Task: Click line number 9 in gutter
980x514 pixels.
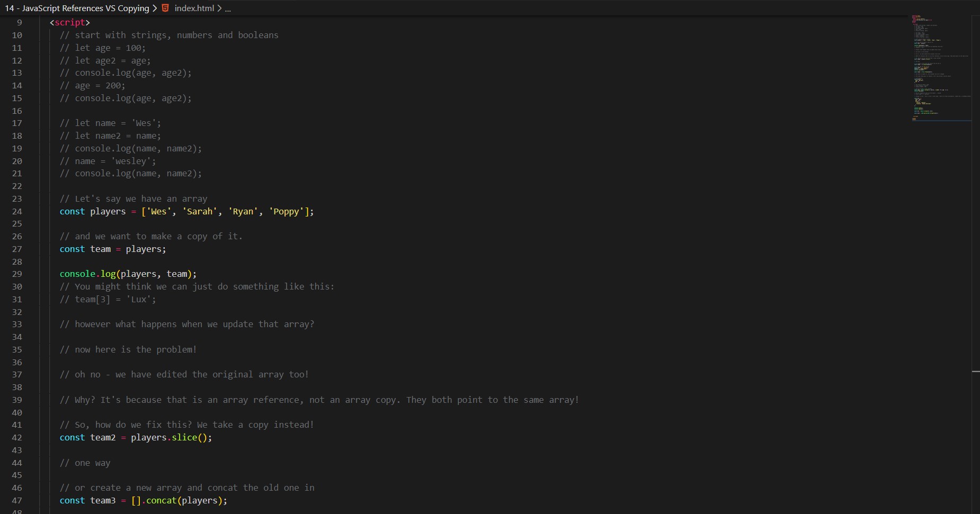Action: pyautogui.click(x=20, y=22)
